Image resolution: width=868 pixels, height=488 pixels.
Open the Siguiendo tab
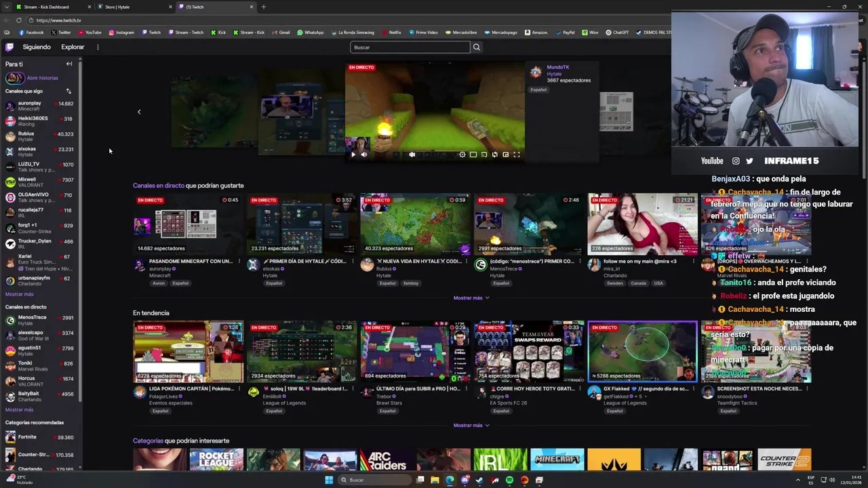click(37, 47)
